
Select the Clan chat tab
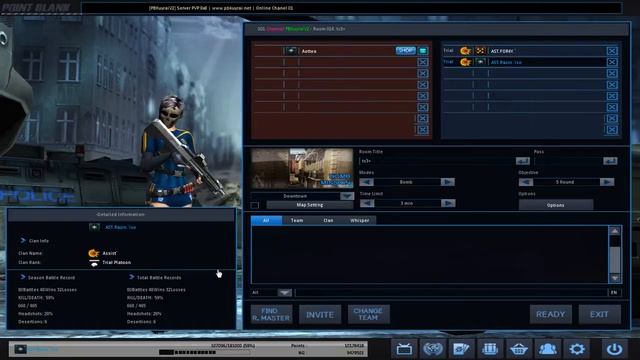328,220
